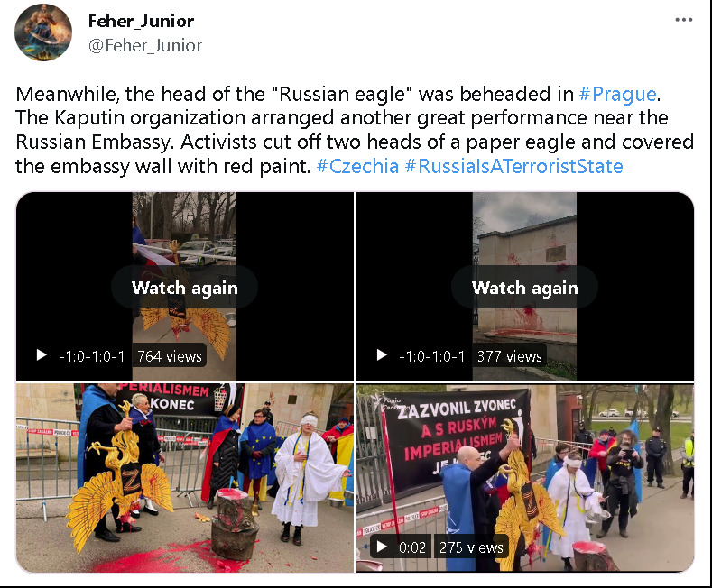Click the second video's time remaining label
The image size is (712, 588).
pos(432,356)
